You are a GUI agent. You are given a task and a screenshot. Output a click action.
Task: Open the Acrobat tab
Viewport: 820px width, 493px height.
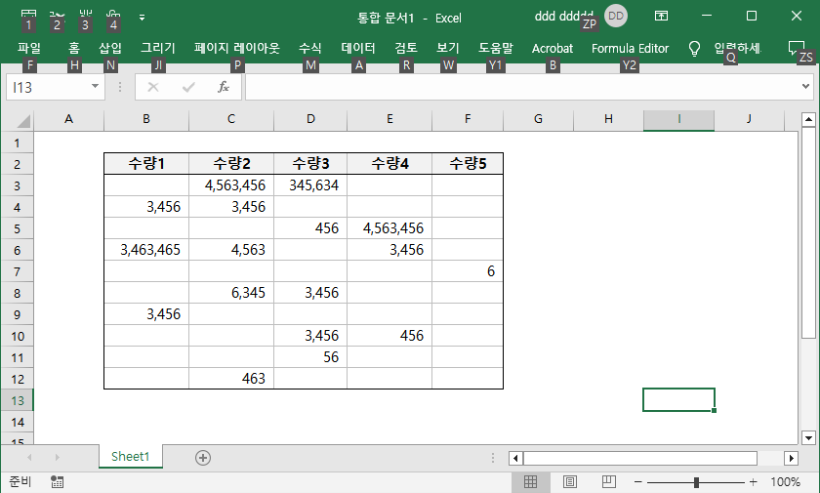point(552,49)
